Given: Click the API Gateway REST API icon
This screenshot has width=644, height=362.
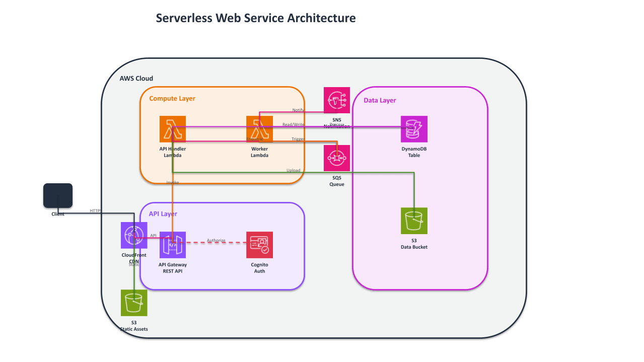Looking at the screenshot, I should click(x=172, y=245).
